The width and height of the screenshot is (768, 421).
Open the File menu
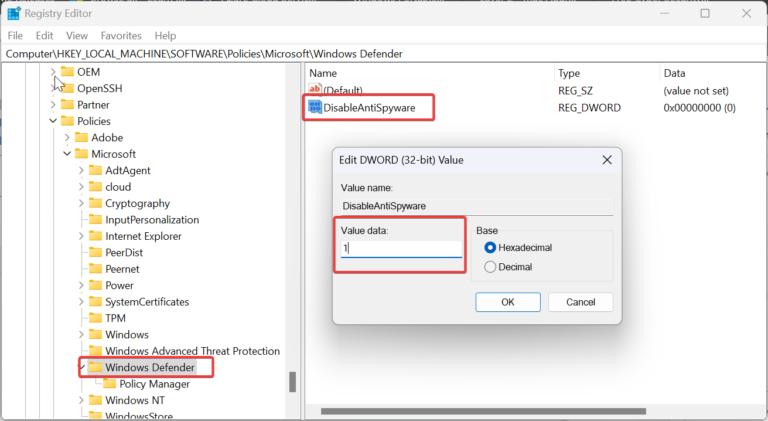pyautogui.click(x=15, y=36)
